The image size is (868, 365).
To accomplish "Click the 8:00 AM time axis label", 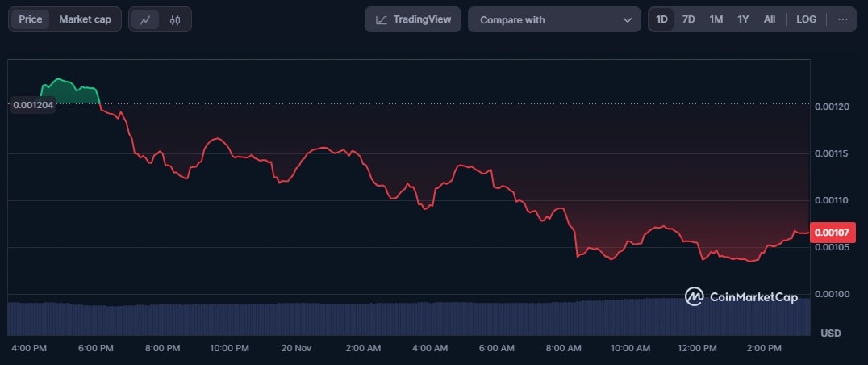I will pyautogui.click(x=563, y=348).
